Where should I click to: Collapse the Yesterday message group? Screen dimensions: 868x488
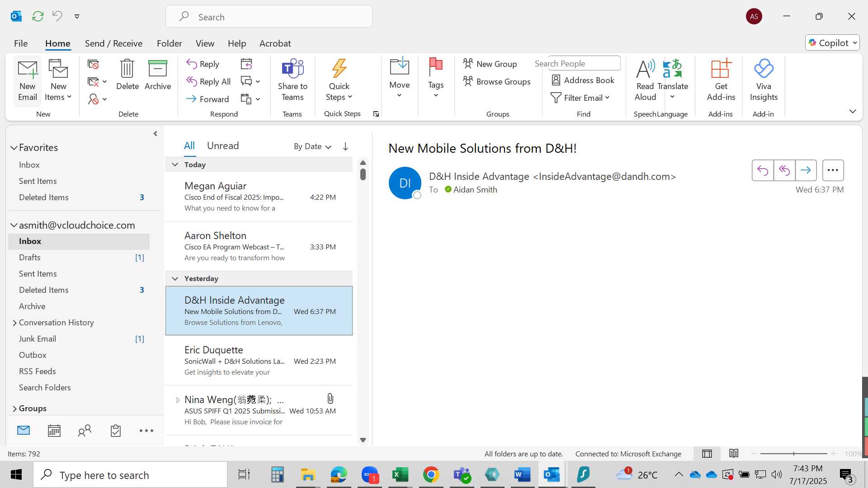coord(175,279)
